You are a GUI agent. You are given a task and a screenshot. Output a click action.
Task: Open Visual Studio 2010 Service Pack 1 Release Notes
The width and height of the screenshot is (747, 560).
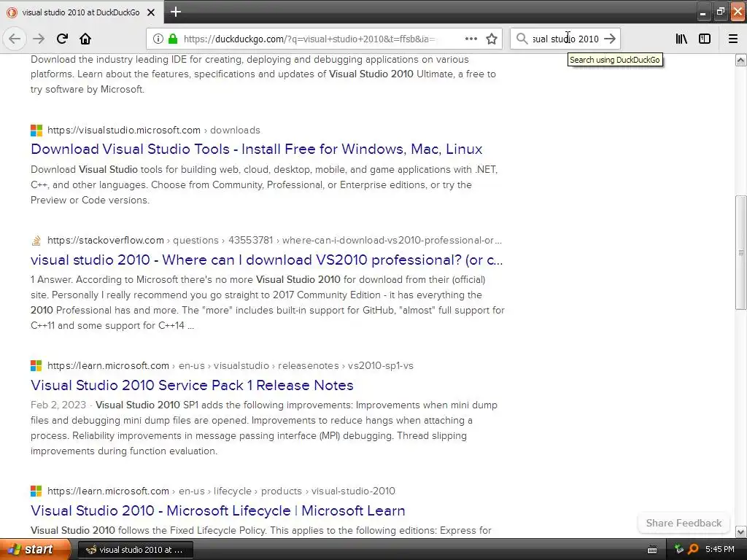[x=192, y=385]
